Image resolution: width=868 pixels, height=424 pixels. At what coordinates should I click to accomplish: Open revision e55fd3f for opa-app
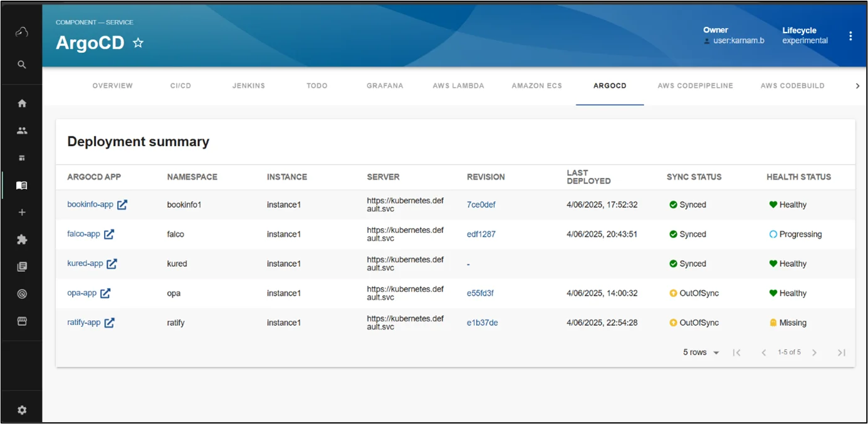point(480,293)
